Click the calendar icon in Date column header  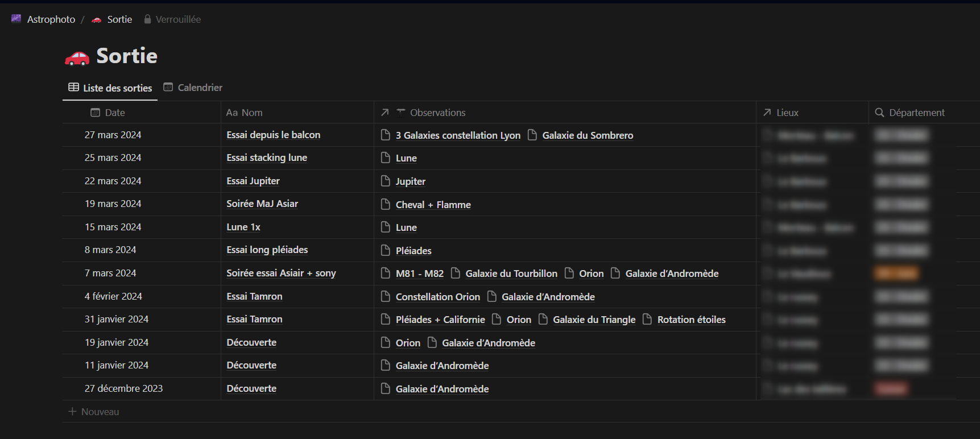[x=95, y=113]
